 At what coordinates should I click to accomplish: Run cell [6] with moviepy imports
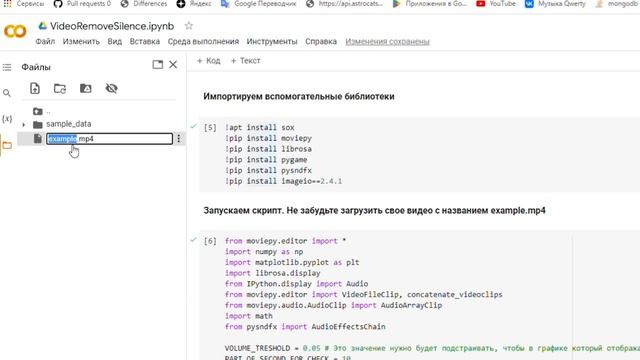tap(210, 241)
